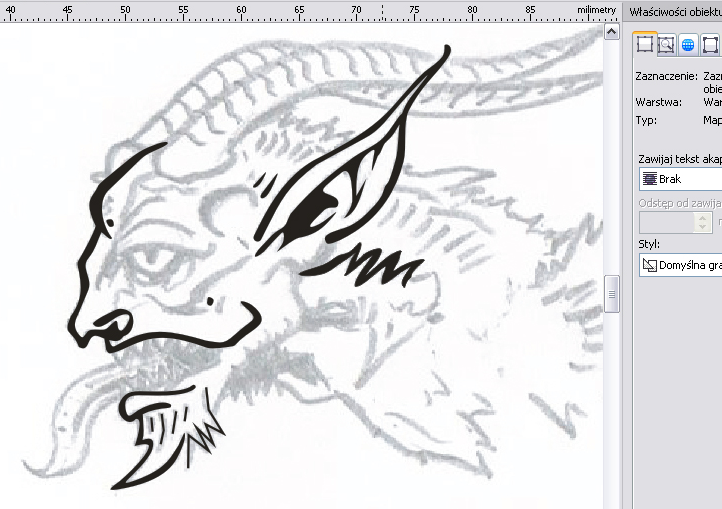Open the 'Brak' text wrap dropdown
Screen dimensions: 722x509
pyautogui.click(x=680, y=179)
